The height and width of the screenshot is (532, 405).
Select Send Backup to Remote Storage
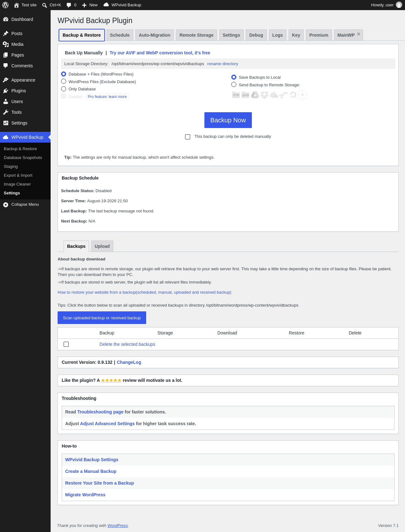(234, 85)
